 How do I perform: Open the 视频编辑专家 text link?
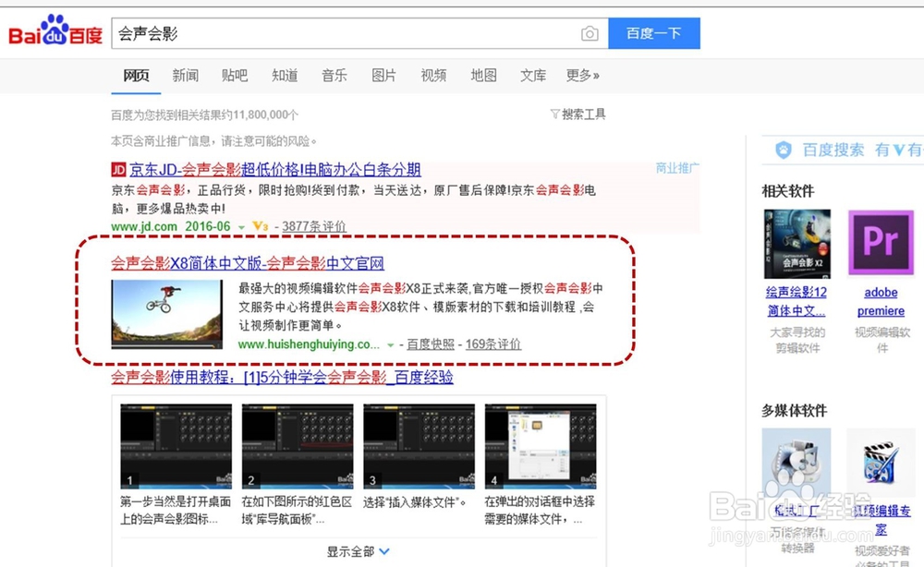click(x=881, y=519)
